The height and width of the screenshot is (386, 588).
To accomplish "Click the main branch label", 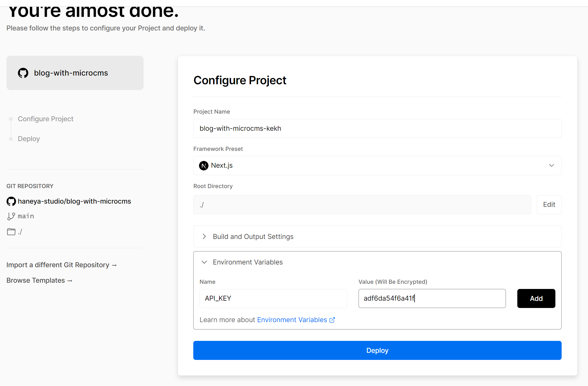I will [x=26, y=216].
